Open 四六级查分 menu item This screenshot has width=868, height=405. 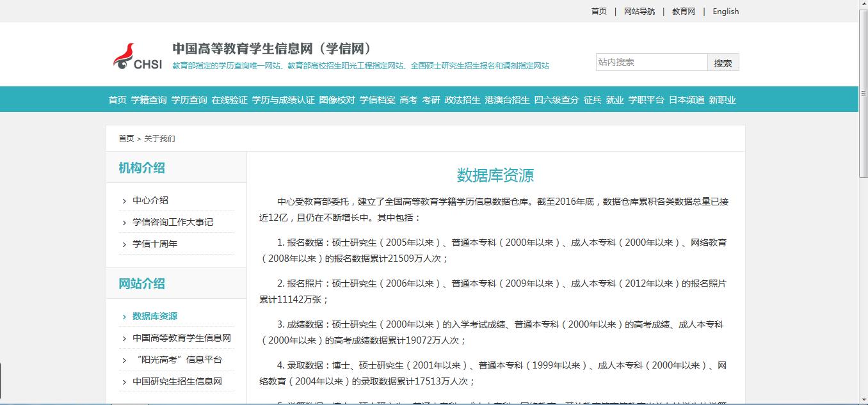[556, 100]
